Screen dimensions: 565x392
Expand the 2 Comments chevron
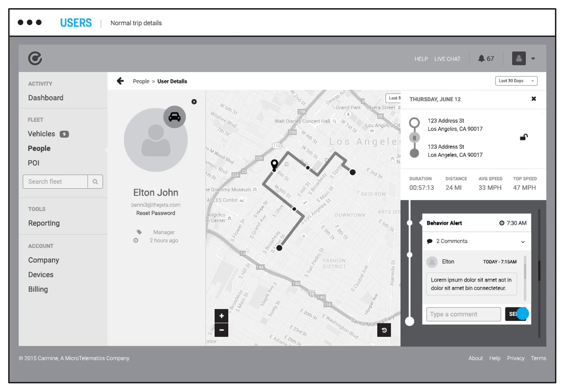click(x=523, y=242)
